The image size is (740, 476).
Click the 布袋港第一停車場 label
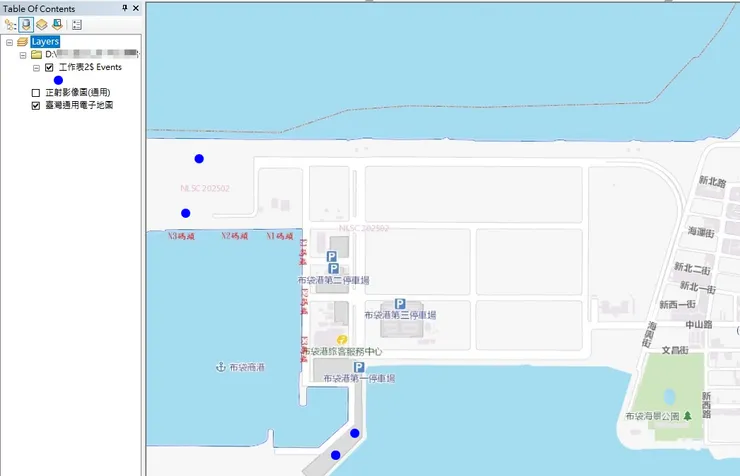[359, 378]
